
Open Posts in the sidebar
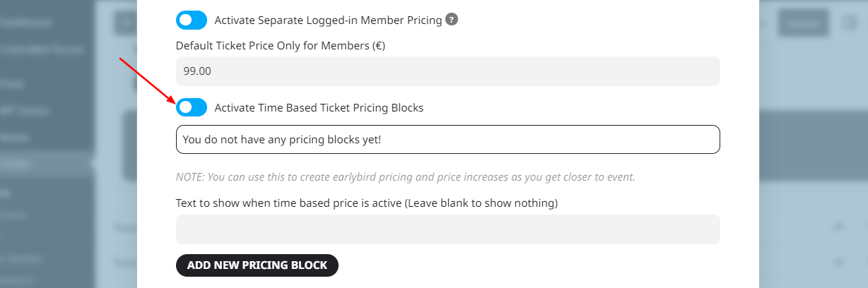13,84
